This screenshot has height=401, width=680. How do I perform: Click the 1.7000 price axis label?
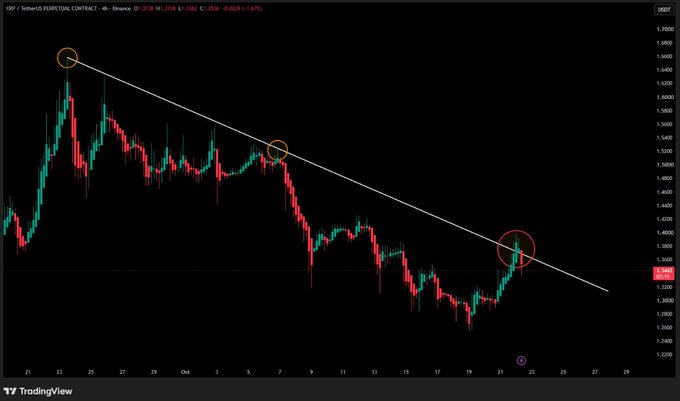[x=665, y=29]
